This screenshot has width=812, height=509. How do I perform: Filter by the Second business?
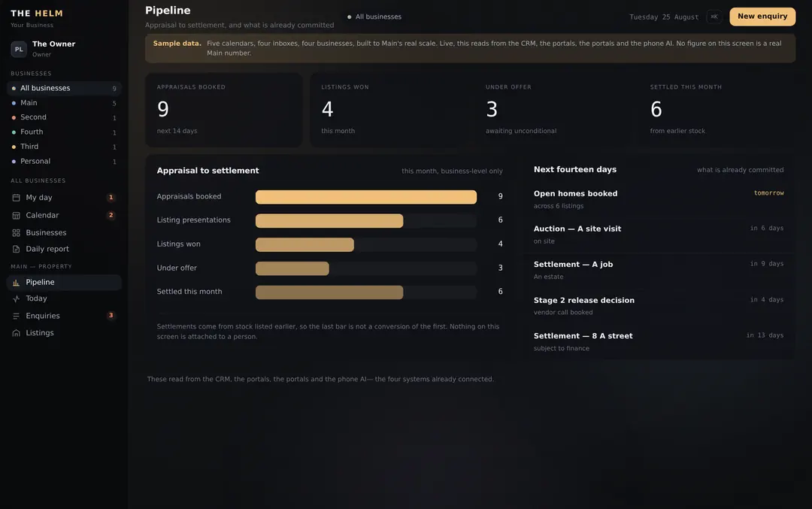(64, 117)
